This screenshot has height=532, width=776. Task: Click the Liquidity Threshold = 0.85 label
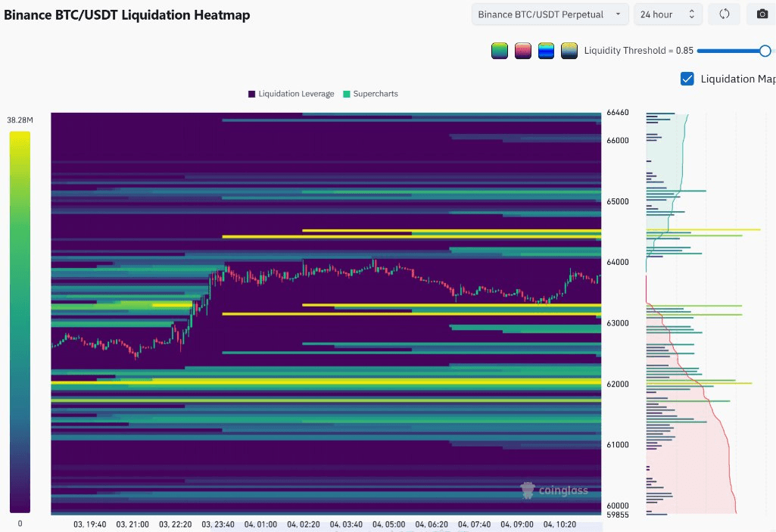coord(638,51)
